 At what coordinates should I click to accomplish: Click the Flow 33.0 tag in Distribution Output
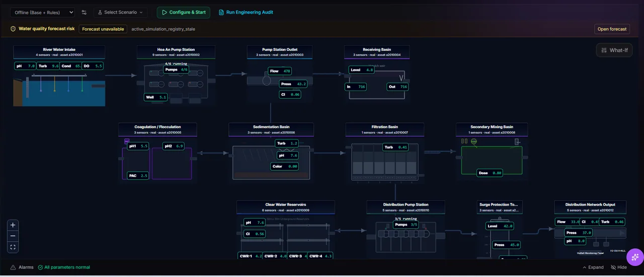coord(568,222)
